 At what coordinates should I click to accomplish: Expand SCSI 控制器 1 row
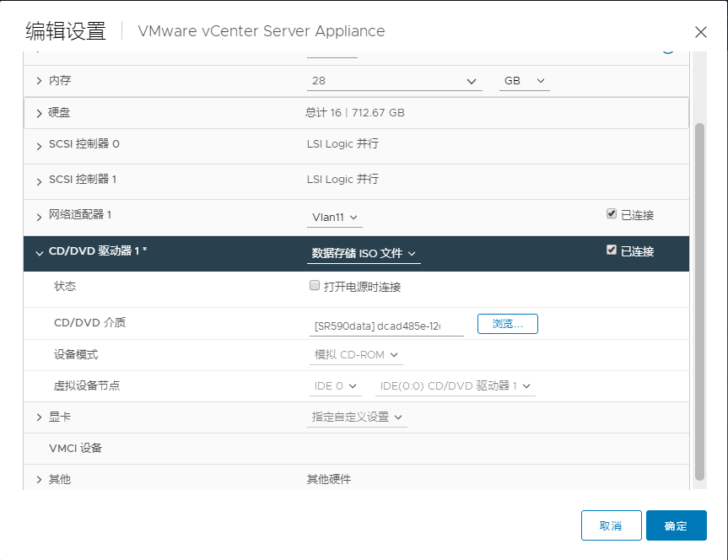pos(39,181)
